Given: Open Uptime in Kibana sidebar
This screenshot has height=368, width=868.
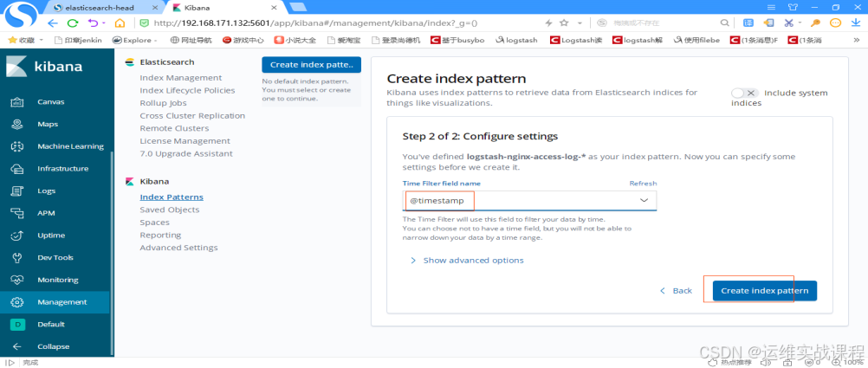Looking at the screenshot, I should [x=51, y=236].
